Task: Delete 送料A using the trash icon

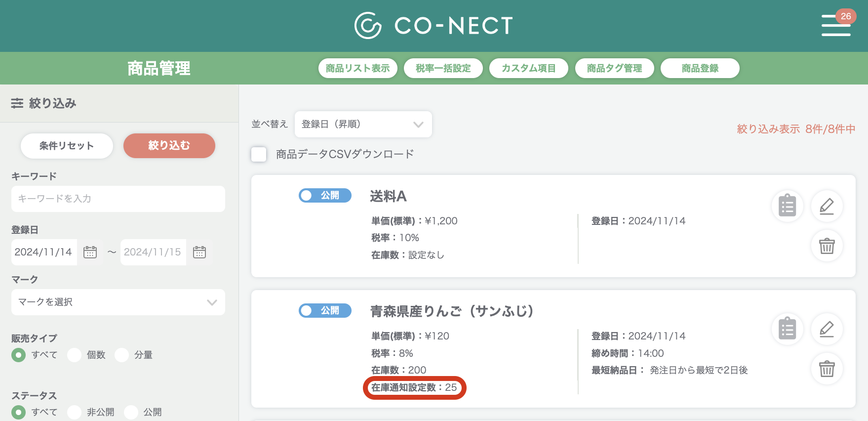Action: pos(827,246)
